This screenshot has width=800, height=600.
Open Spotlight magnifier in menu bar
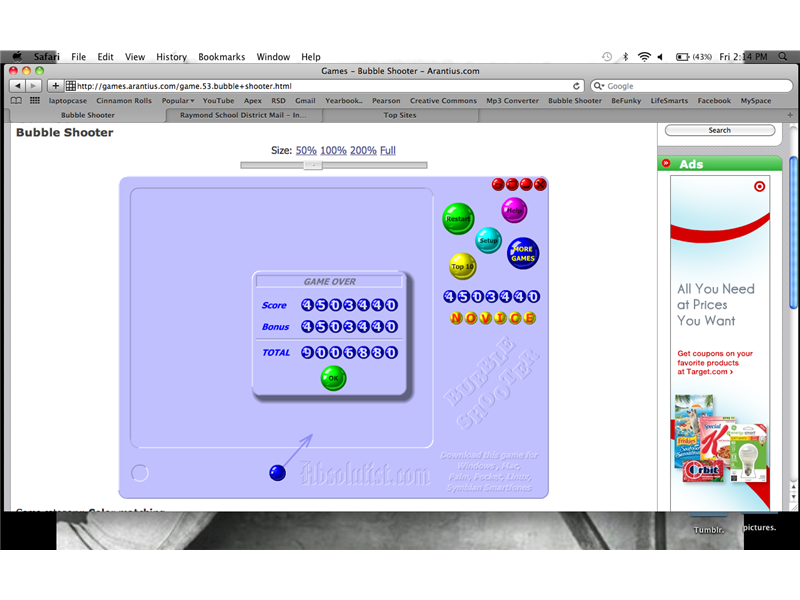click(783, 57)
